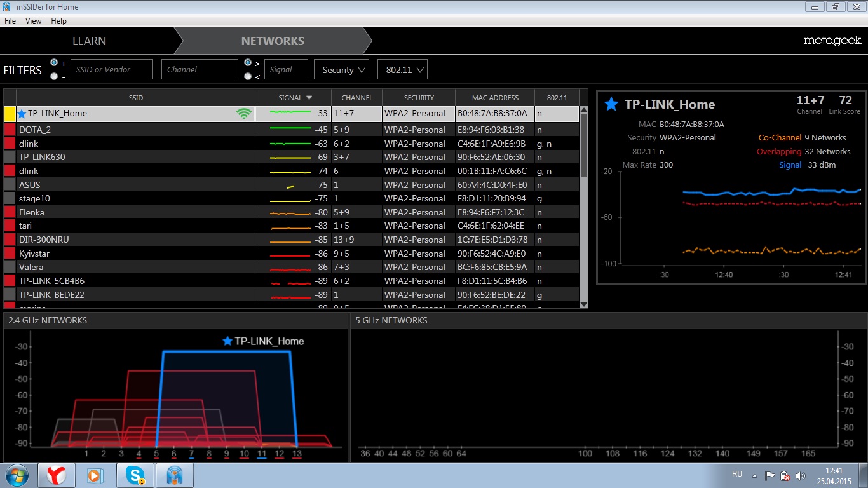This screenshot has height=488, width=868.
Task: Click the SSID or Vendor filter field
Action: pyautogui.click(x=111, y=70)
